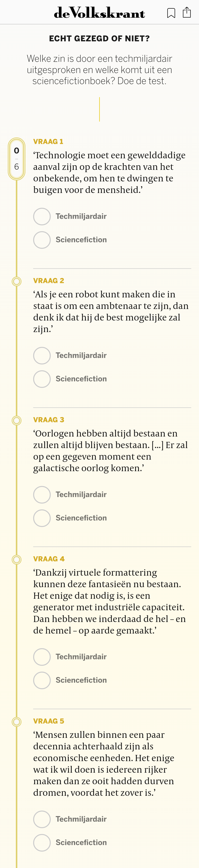Answer question 5 with Techmiljardair

42,819
